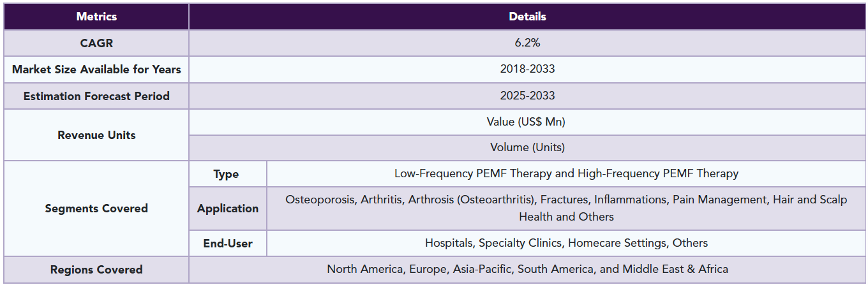The image size is (868, 285).
Task: Click the 6.2% CAGR value
Action: [527, 43]
